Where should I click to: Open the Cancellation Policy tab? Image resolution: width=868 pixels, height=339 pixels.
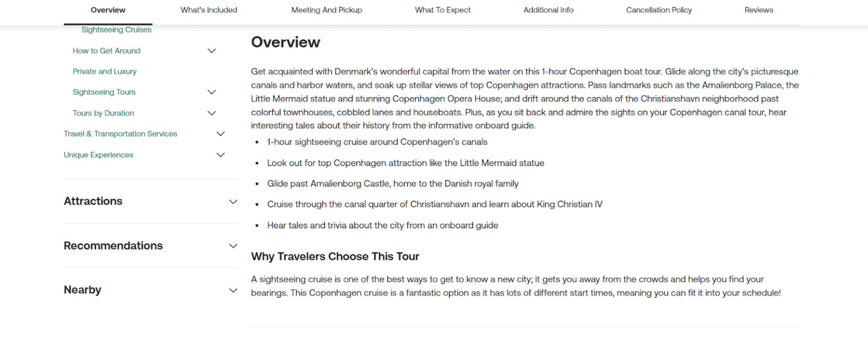(x=659, y=10)
